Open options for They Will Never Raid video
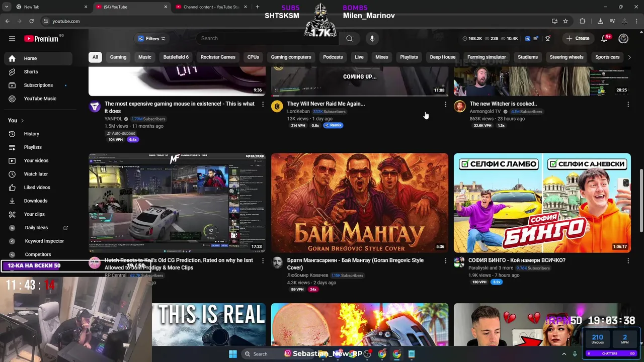The width and height of the screenshot is (644, 362). (x=445, y=104)
